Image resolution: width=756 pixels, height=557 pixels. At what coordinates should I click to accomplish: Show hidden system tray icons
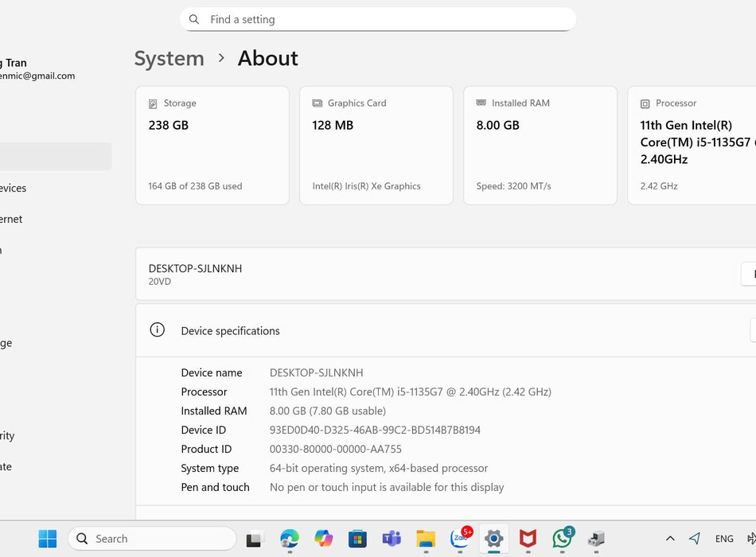click(x=670, y=539)
